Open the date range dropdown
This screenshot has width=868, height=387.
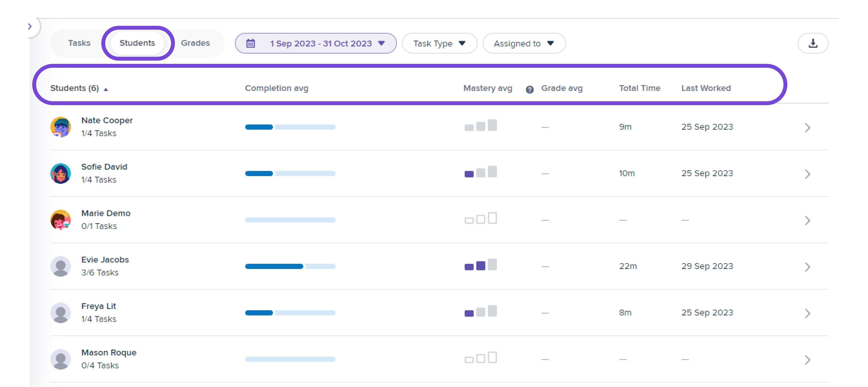coord(316,43)
